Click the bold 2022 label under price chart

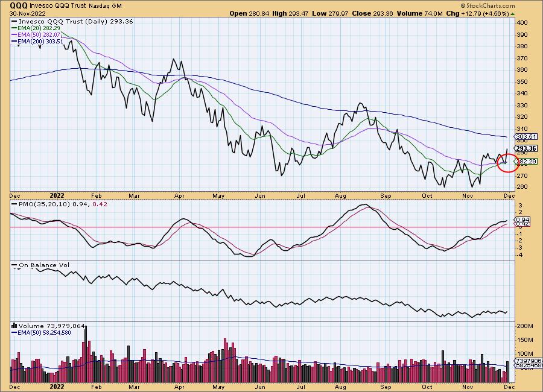(57, 195)
